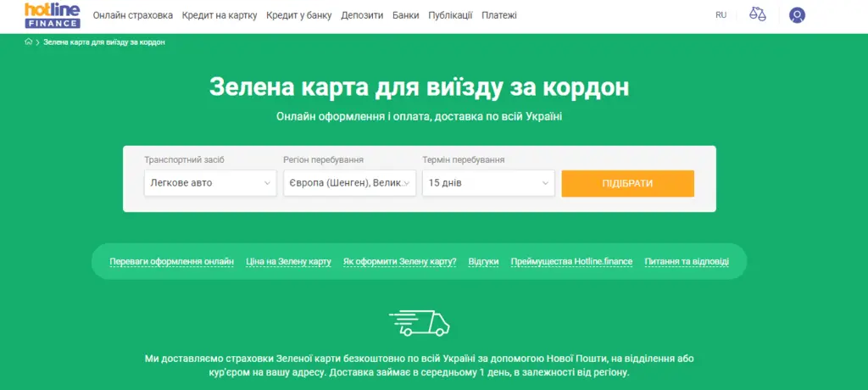Click Переваги оформлення онлайн link
The image size is (868, 390).
pyautogui.click(x=171, y=262)
